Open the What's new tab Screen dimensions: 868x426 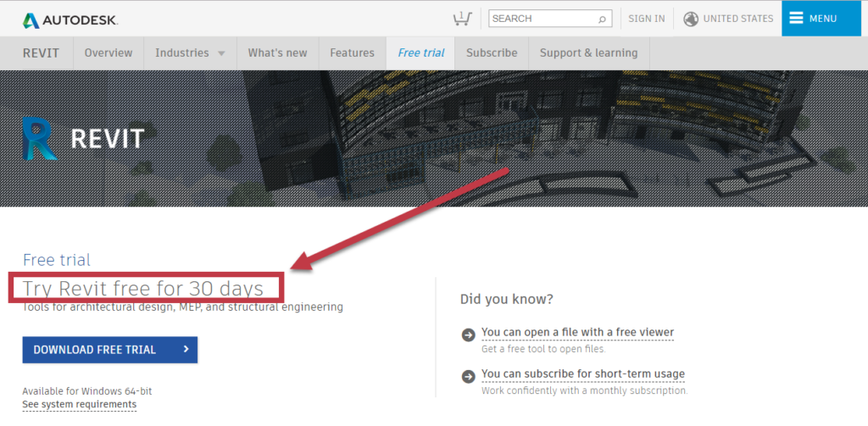277,53
